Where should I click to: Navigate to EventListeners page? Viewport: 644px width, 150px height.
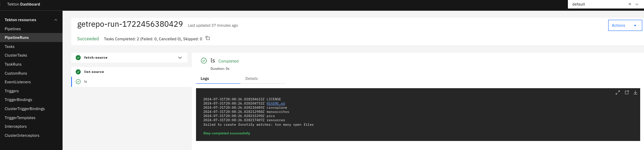pyautogui.click(x=18, y=82)
